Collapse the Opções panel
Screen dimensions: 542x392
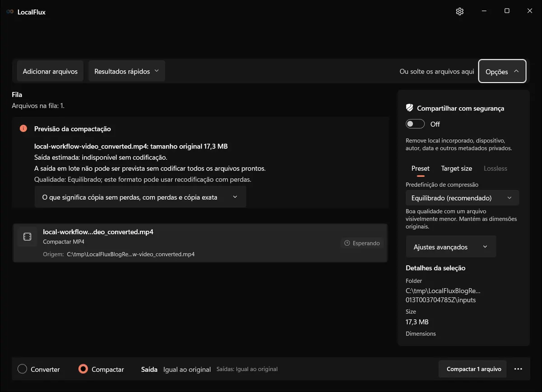point(502,71)
